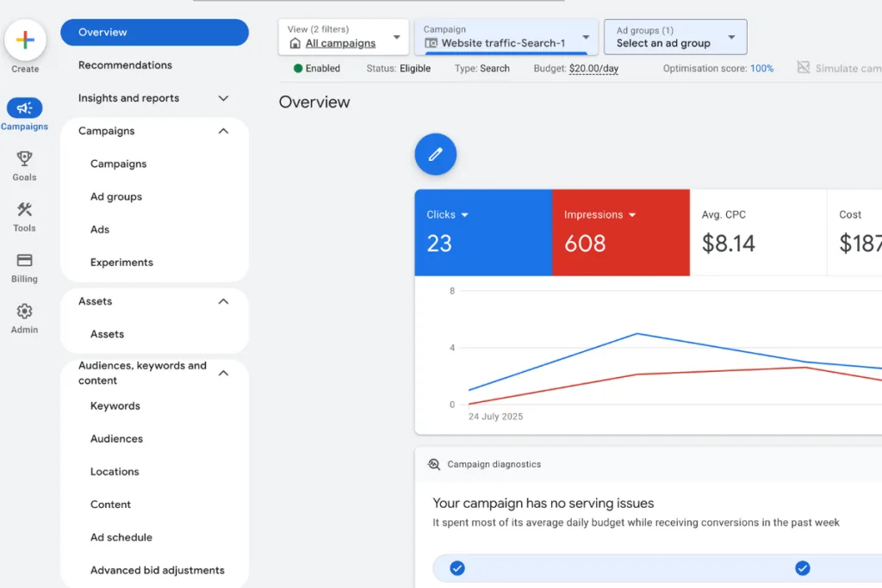Image resolution: width=882 pixels, height=588 pixels.
Task: Select the Cost metric card
Action: [x=854, y=232]
